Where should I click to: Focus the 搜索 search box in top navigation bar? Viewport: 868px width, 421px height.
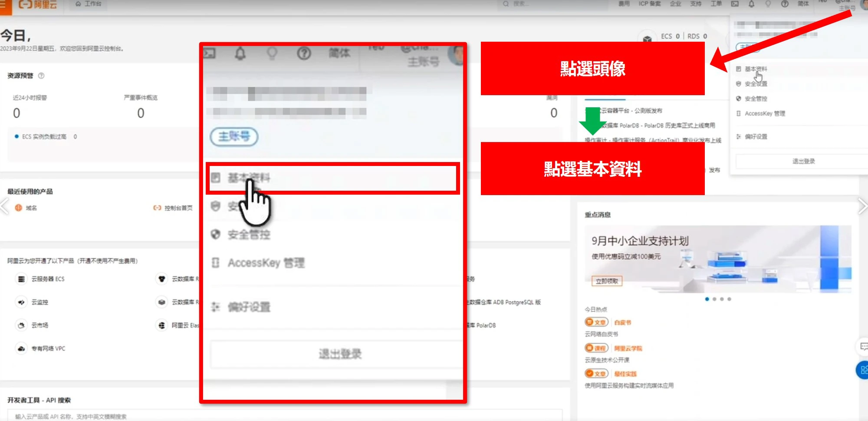pos(554,4)
